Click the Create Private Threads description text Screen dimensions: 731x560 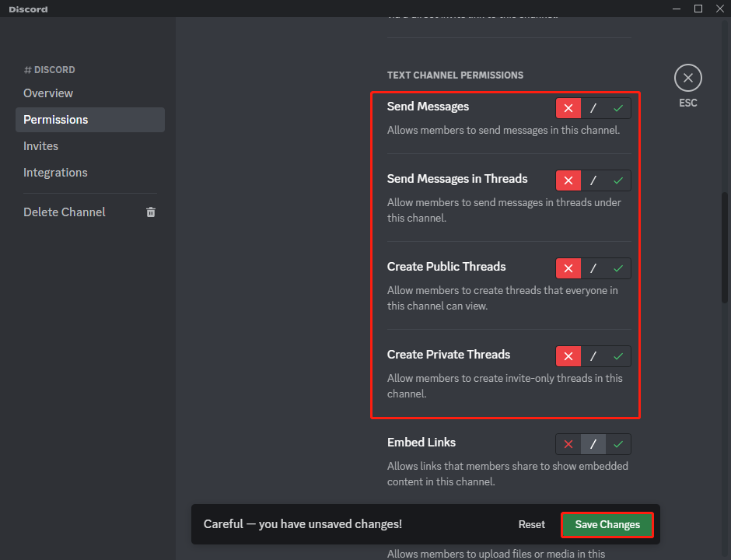coord(505,386)
